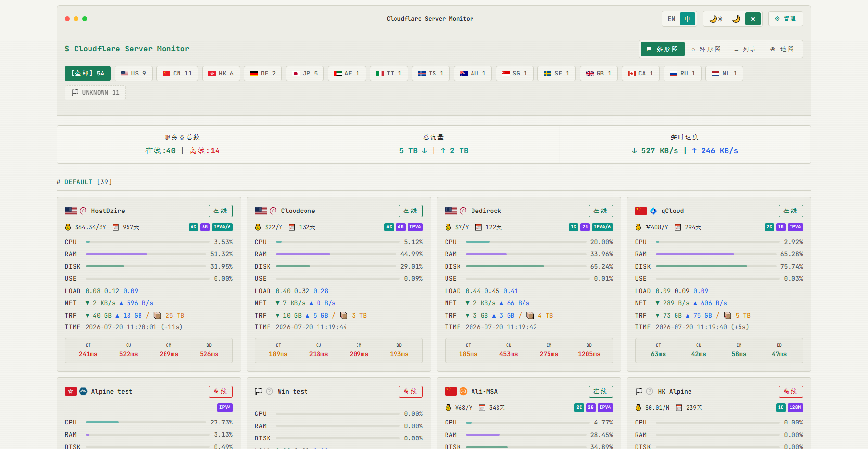The image size is (868, 449).
Task: Click the US flag on Cloudcone card
Action: pos(261,211)
